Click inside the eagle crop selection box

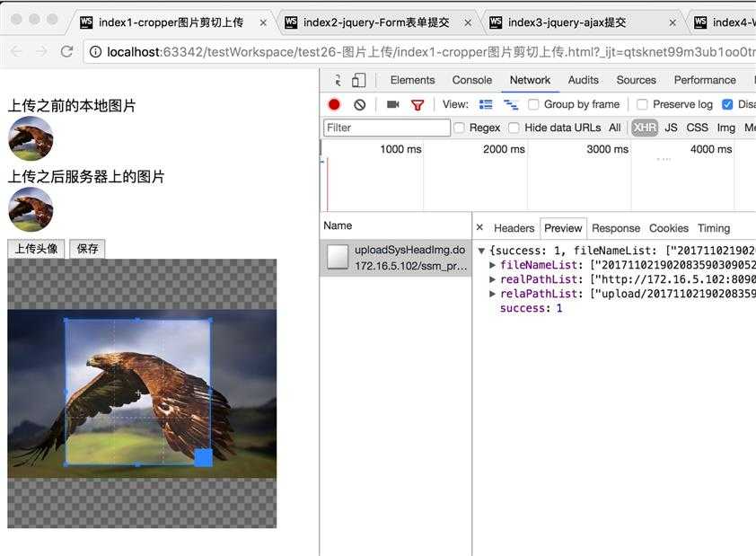[138, 392]
